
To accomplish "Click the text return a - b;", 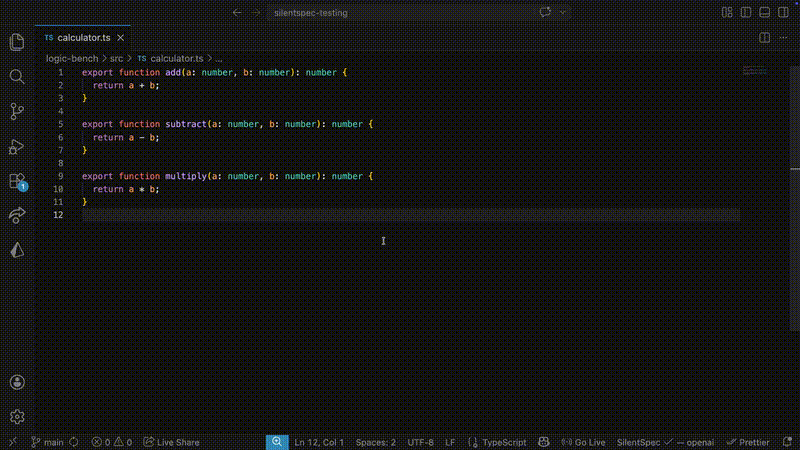I will click(126, 138).
